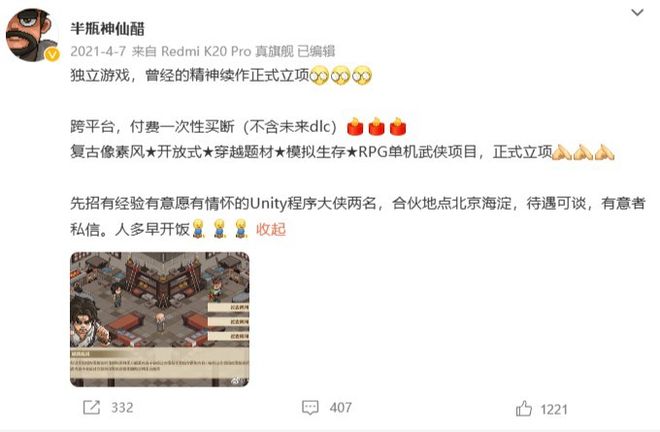The image size is (660, 432).
Task: Collapse post text with 收起 link
Action: click(271, 229)
